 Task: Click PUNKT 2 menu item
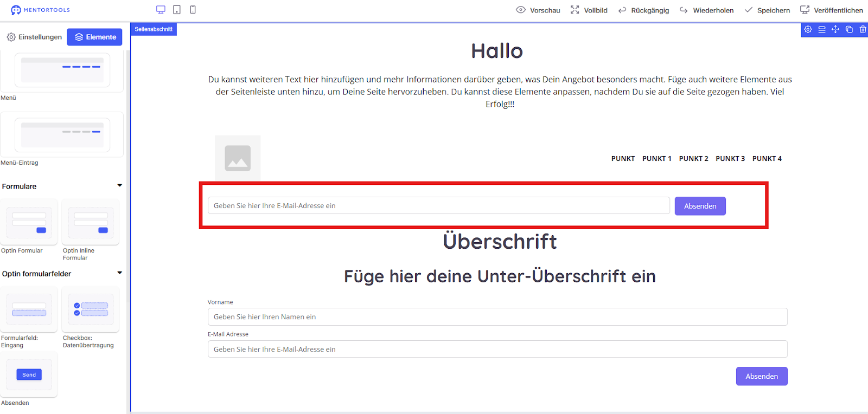point(693,159)
